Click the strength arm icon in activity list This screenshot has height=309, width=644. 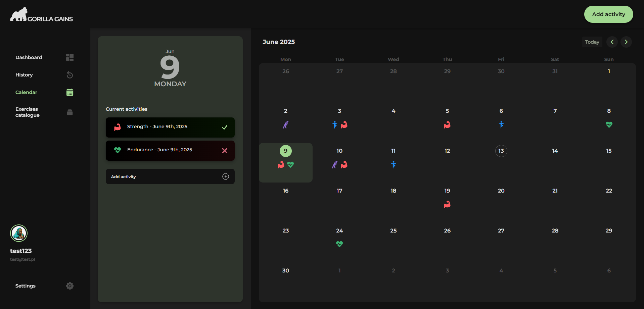117,127
